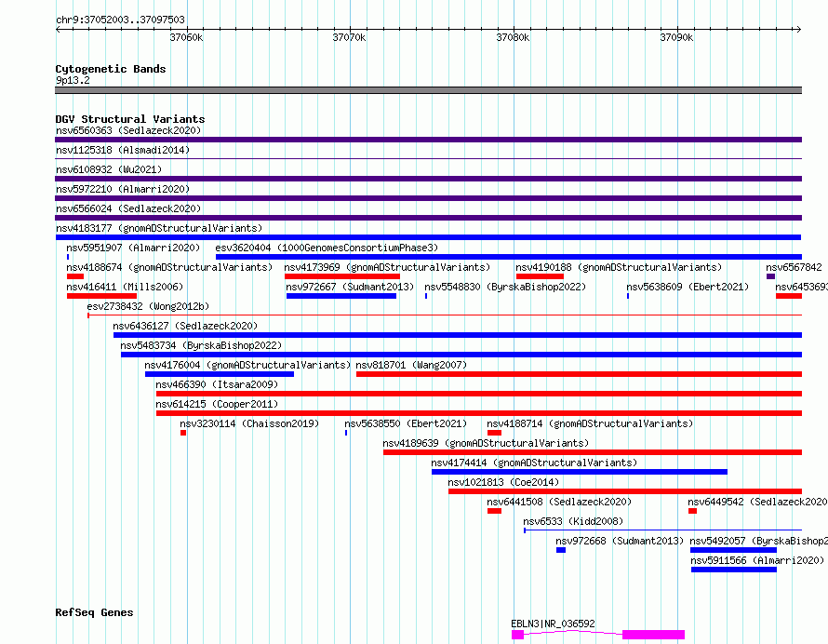Screen dimensions: 828x644
Task: Click the blue nsv972667 (Sudmant2013) bar
Action: (341, 296)
